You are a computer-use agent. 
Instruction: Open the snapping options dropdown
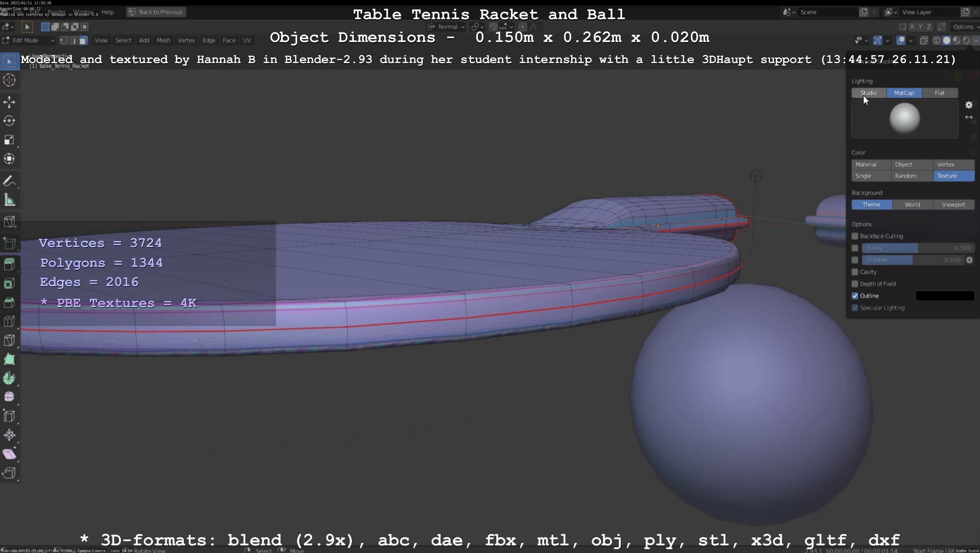tap(507, 27)
